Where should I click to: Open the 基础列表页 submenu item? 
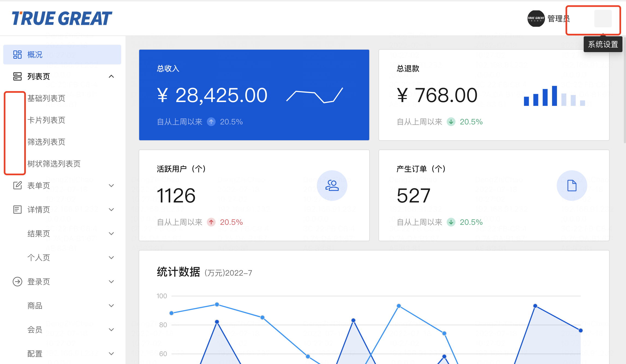point(62,98)
